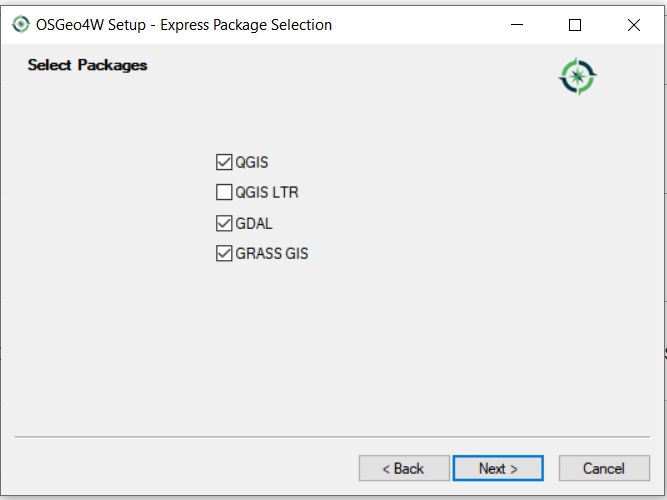
Task: Click the 'GDAL' label text
Action: [x=254, y=223]
